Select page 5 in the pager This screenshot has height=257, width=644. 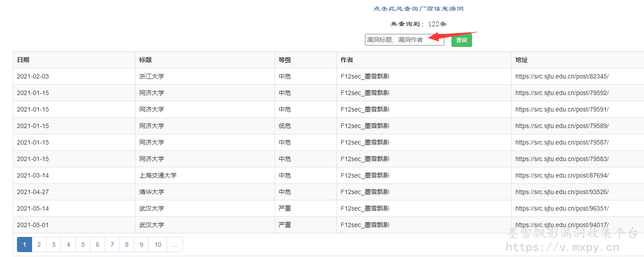pos(83,245)
